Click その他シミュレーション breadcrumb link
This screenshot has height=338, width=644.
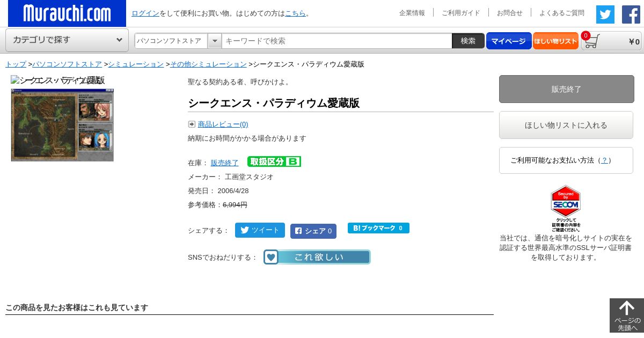click(x=208, y=64)
